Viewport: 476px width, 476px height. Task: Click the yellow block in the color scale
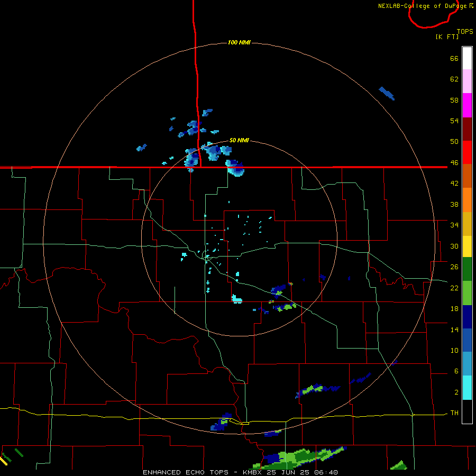(x=467, y=246)
